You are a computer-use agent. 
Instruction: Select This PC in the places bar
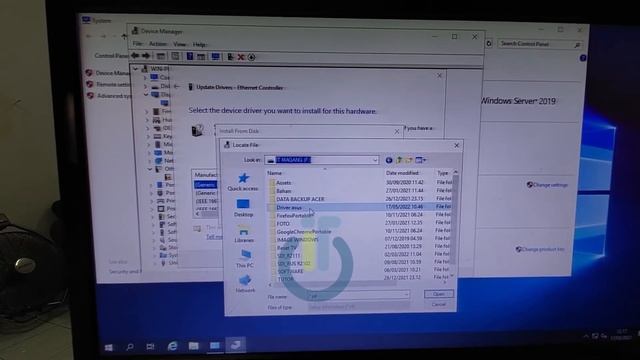pos(245,259)
